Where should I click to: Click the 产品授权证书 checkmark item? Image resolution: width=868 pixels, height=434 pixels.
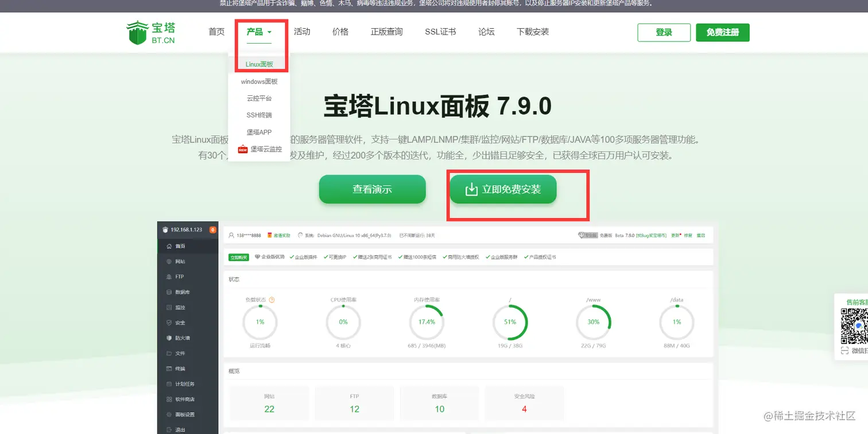tap(540, 257)
